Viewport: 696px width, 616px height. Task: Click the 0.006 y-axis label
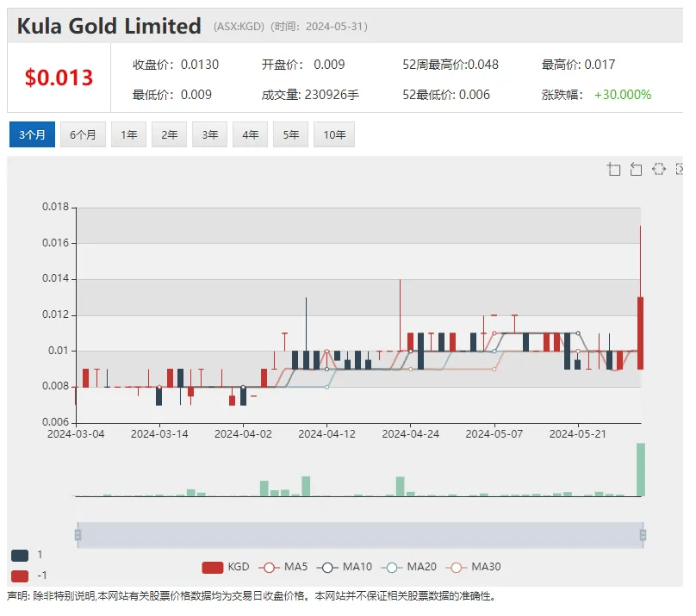tap(55, 422)
